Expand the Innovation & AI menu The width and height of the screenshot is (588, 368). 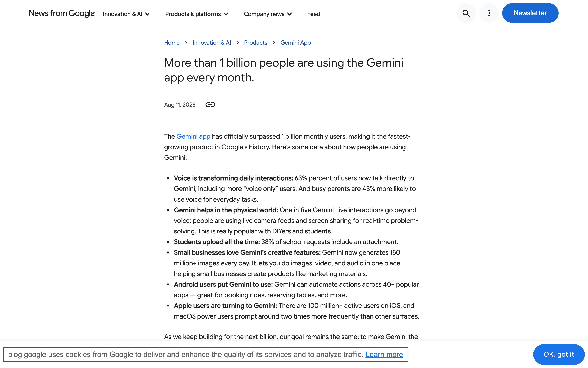click(126, 14)
